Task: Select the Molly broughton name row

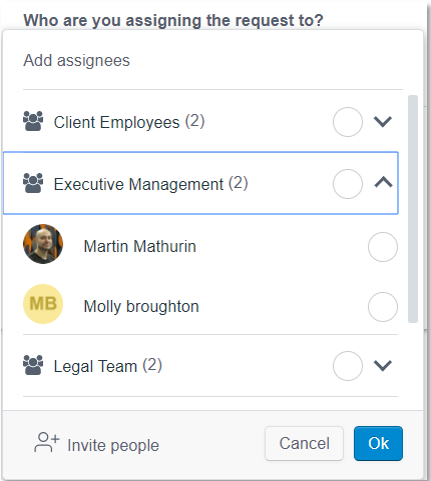Action: 210,307
